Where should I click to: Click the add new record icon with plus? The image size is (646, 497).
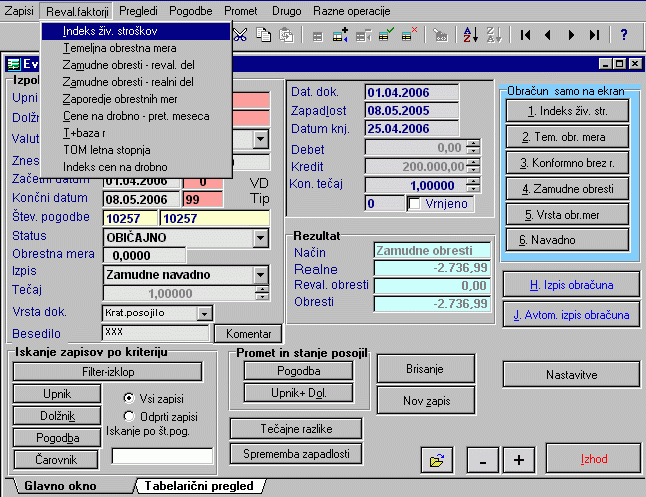pos(340,35)
